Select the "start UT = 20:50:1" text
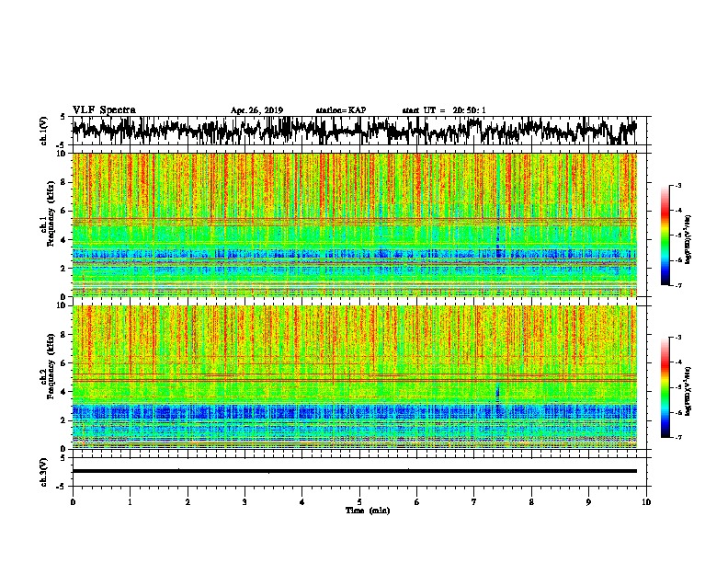This screenshot has height=563, width=728. click(444, 110)
